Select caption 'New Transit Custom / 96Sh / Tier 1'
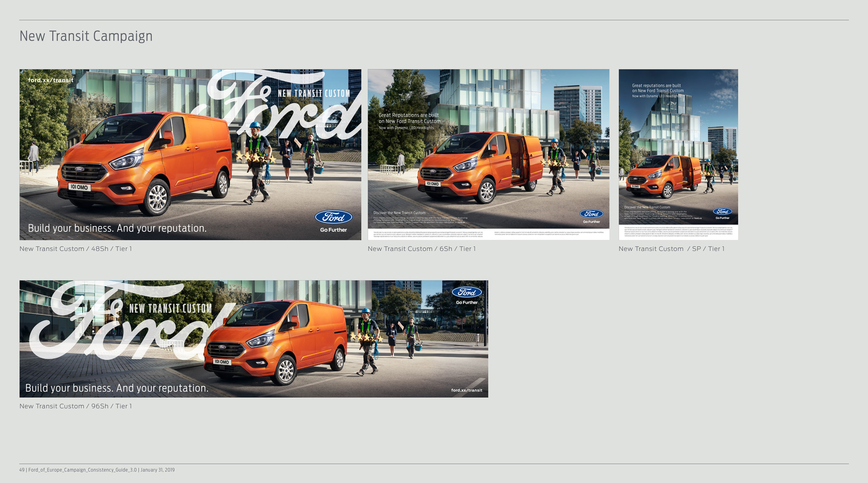This screenshot has width=868, height=483. click(x=76, y=406)
